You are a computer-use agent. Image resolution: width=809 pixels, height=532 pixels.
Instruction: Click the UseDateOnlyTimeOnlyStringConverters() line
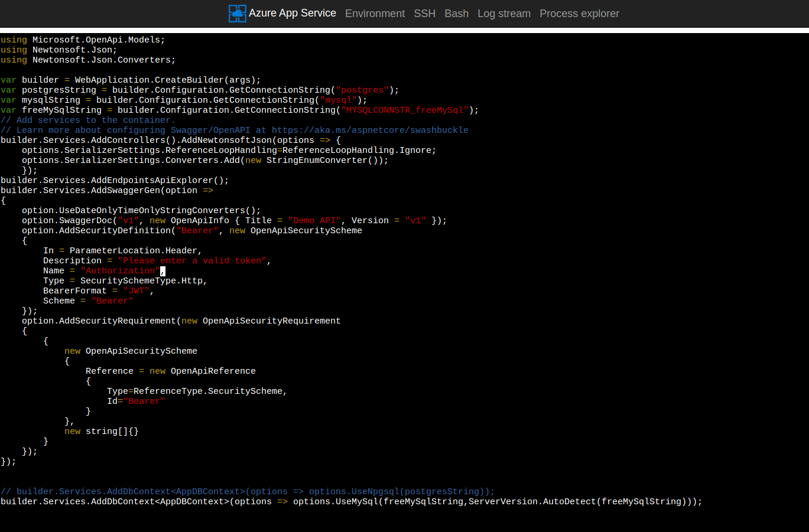point(141,210)
